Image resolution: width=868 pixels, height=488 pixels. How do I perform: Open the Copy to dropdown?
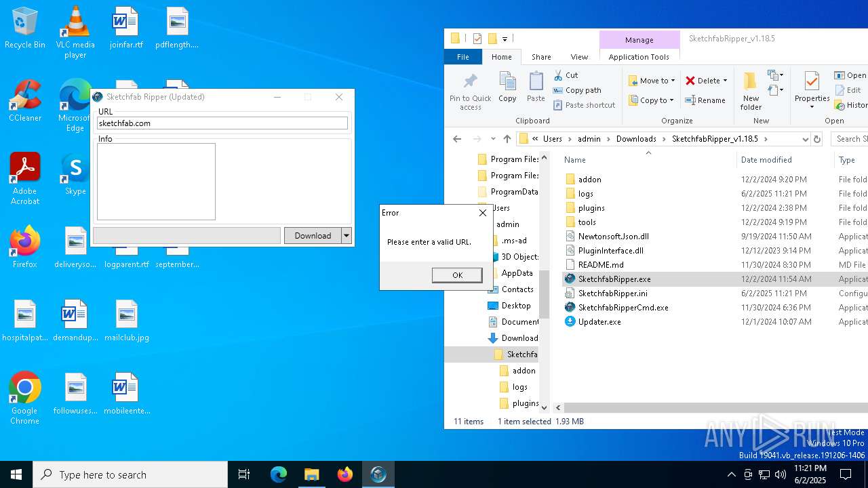point(651,100)
